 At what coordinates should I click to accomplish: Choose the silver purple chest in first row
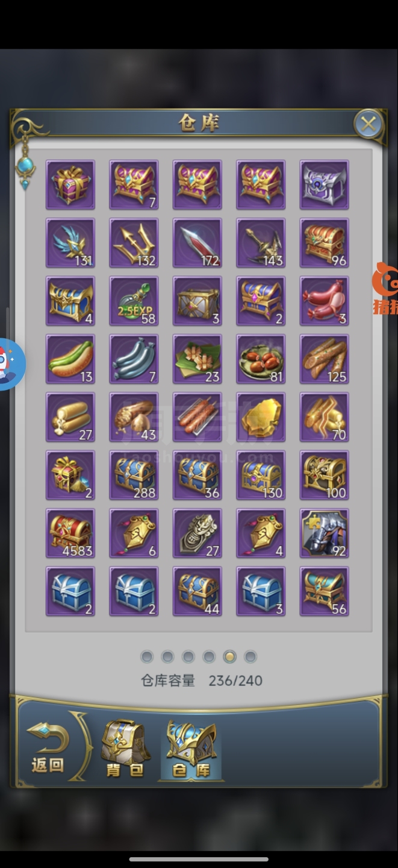(x=325, y=185)
